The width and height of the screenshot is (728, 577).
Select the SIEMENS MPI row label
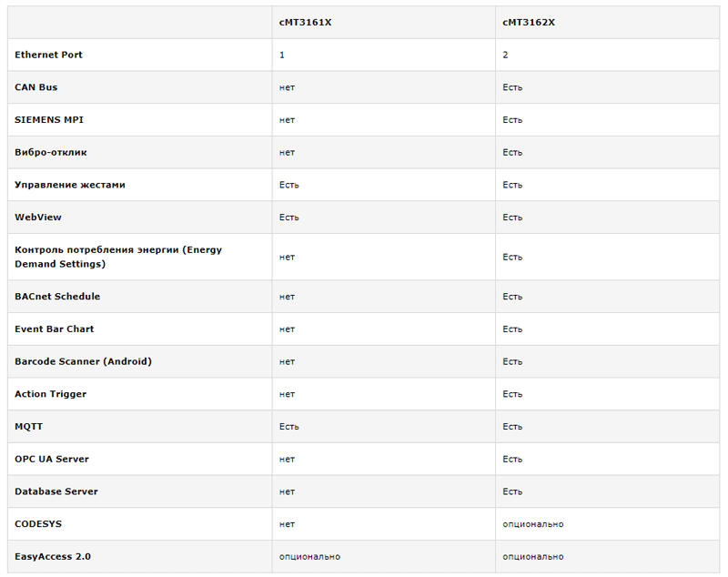point(49,120)
